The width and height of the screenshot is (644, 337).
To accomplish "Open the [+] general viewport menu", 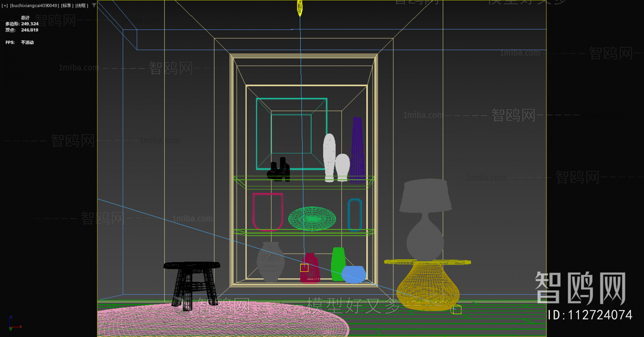I will [4, 6].
